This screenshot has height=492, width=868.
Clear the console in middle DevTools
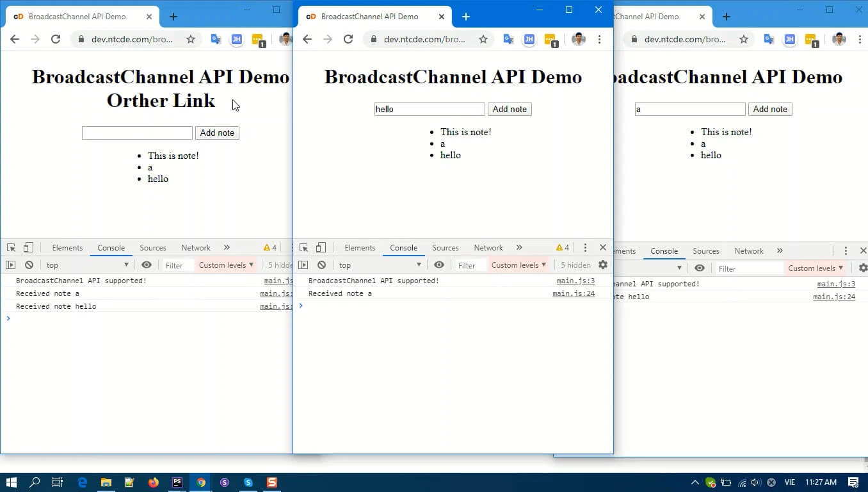(321, 265)
